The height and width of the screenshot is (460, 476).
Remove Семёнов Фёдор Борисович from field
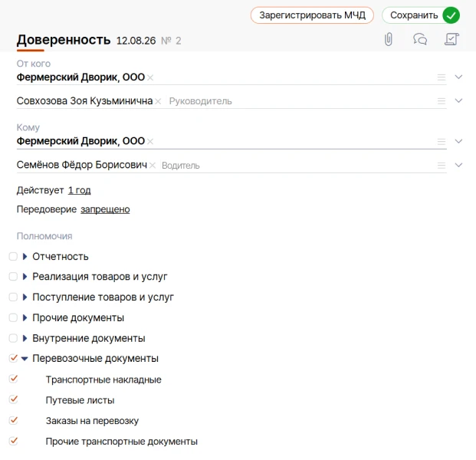click(x=153, y=166)
